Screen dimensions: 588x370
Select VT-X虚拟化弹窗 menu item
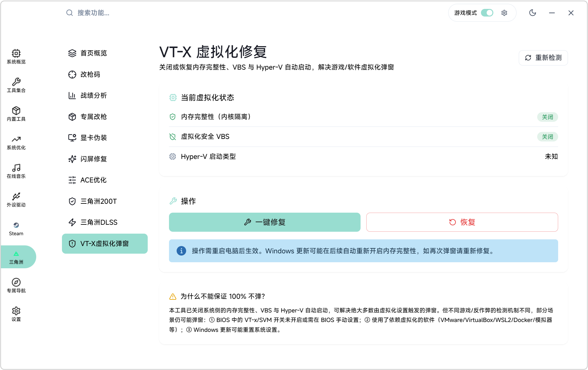tap(105, 243)
